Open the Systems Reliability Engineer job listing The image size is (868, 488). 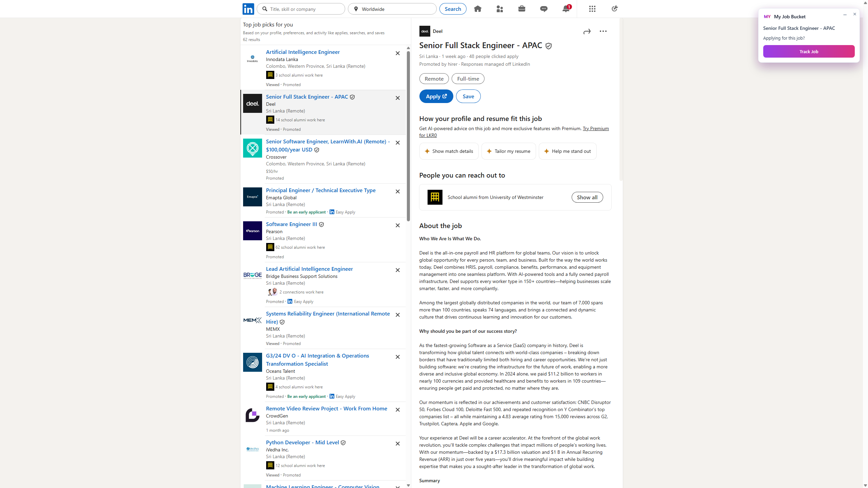click(328, 318)
